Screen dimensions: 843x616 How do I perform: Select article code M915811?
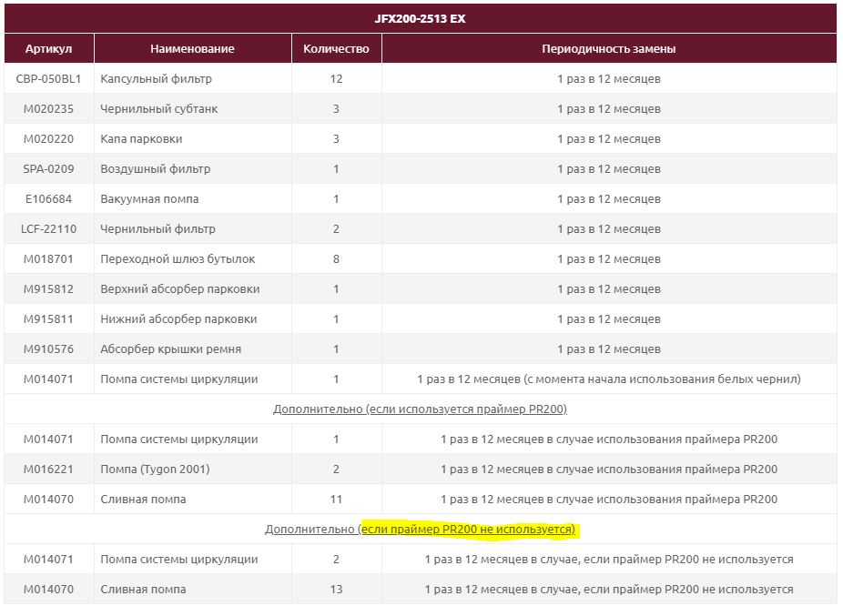click(x=48, y=319)
